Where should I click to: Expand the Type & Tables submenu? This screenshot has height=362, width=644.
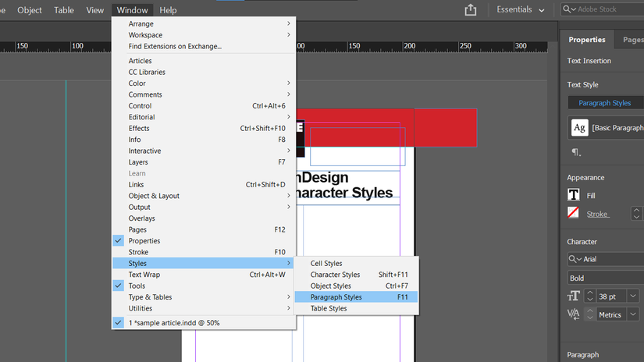(x=204, y=297)
